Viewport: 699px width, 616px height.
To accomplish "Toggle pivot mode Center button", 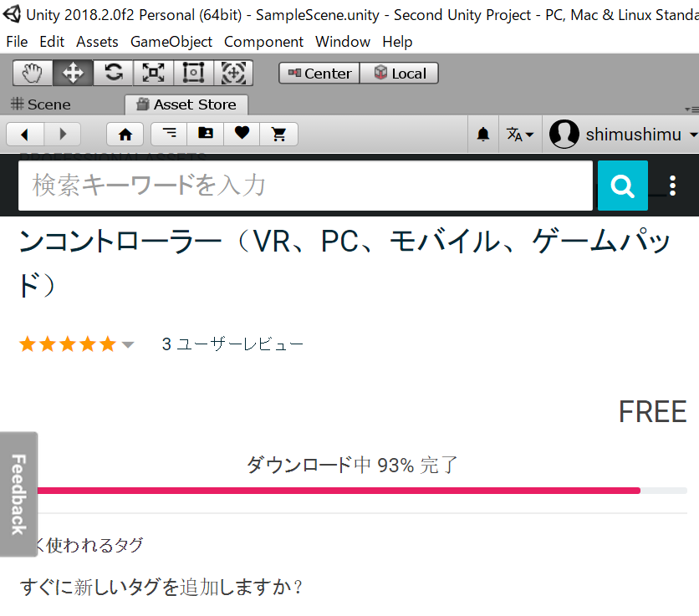I will [x=319, y=74].
